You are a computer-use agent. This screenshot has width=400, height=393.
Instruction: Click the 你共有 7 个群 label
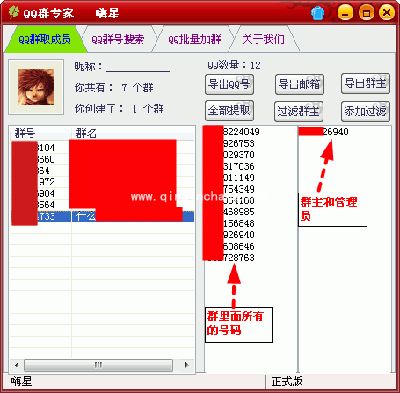click(114, 88)
